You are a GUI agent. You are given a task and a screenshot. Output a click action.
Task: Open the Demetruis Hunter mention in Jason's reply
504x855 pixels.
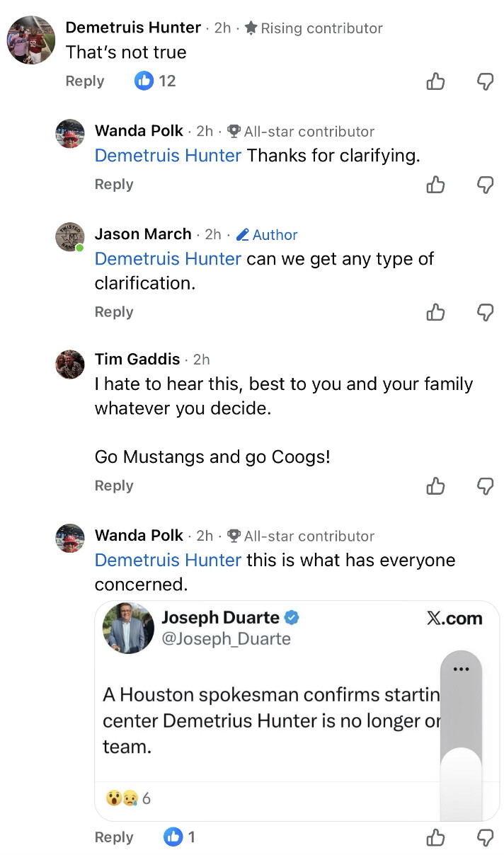click(168, 259)
